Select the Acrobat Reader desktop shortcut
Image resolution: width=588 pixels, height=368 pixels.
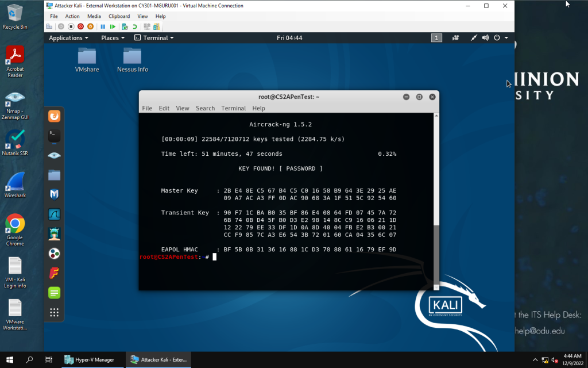pyautogui.click(x=15, y=62)
